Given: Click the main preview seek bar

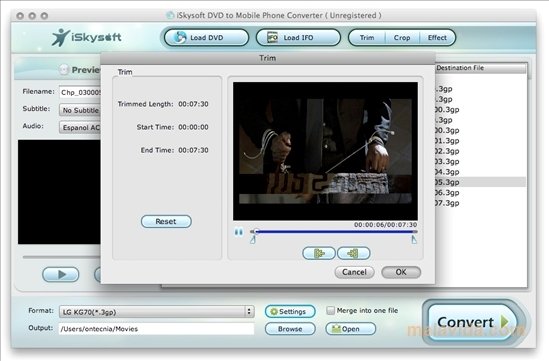Looking at the screenshot, I should (62, 257).
